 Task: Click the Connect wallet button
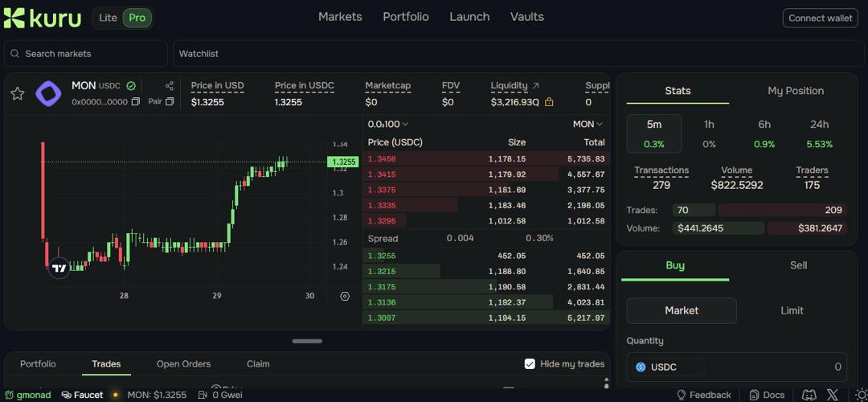[820, 18]
